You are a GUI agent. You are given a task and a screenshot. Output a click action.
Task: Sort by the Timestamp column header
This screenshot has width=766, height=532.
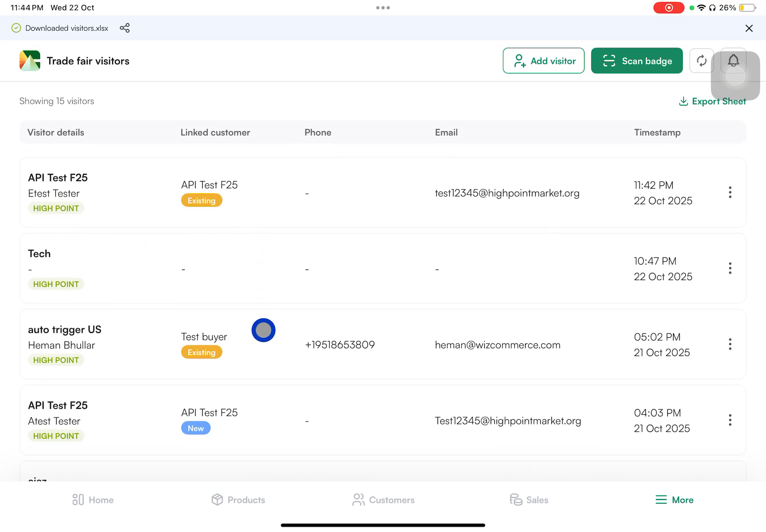657,132
